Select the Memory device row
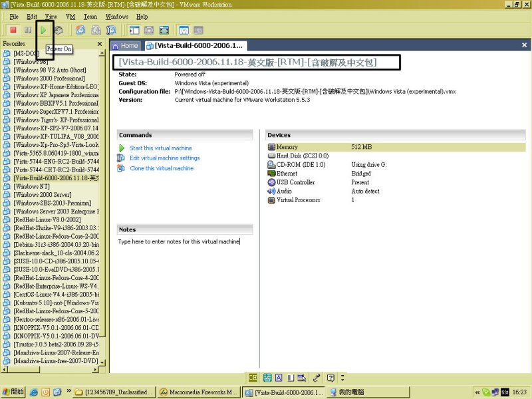The width and height of the screenshot is (532, 399). (x=396, y=147)
